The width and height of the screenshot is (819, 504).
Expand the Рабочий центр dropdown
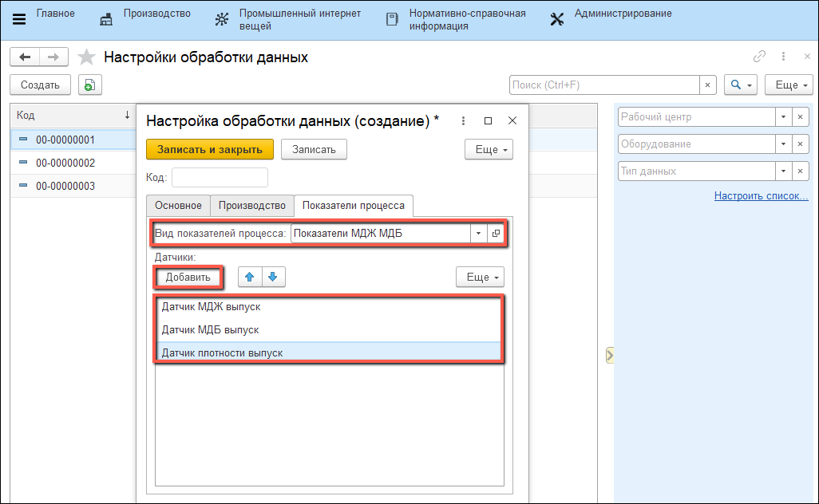(783, 117)
